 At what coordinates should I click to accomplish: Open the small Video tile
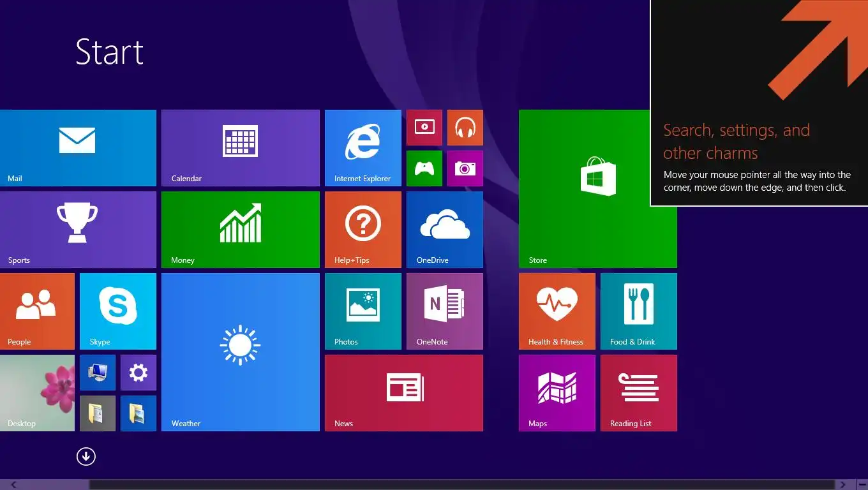coord(424,128)
